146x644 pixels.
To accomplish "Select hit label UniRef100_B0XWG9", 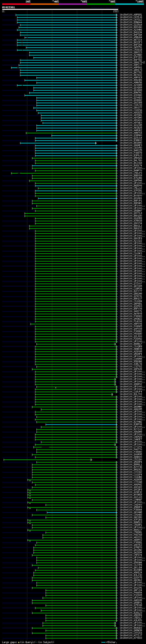I will 131,495.
